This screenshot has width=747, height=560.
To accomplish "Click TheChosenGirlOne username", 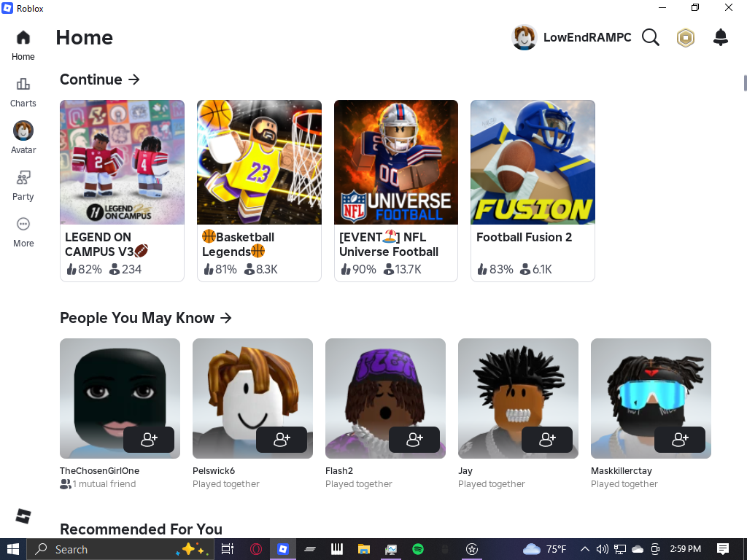I will coord(99,470).
